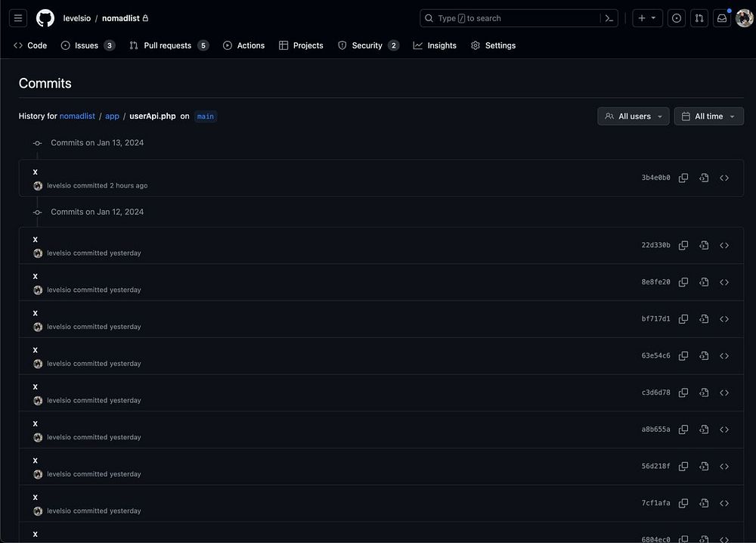Browse repository at commit 3b4e0b0
The width and height of the screenshot is (756, 543).
724,178
